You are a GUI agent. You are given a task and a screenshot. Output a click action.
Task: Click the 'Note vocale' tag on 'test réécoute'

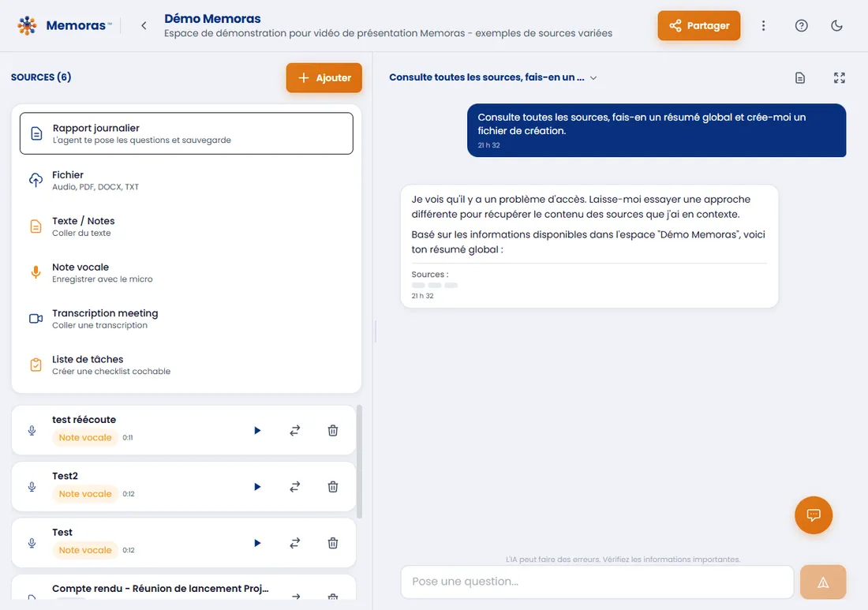(85, 437)
